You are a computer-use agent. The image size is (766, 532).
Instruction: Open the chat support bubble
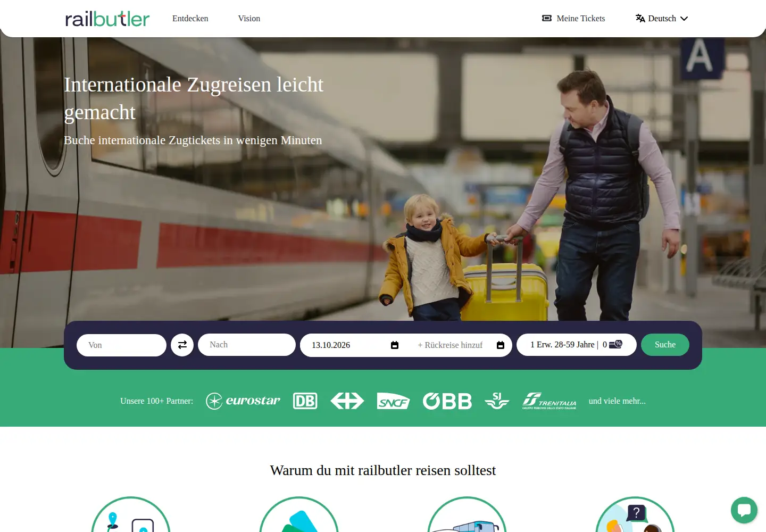[x=744, y=510]
